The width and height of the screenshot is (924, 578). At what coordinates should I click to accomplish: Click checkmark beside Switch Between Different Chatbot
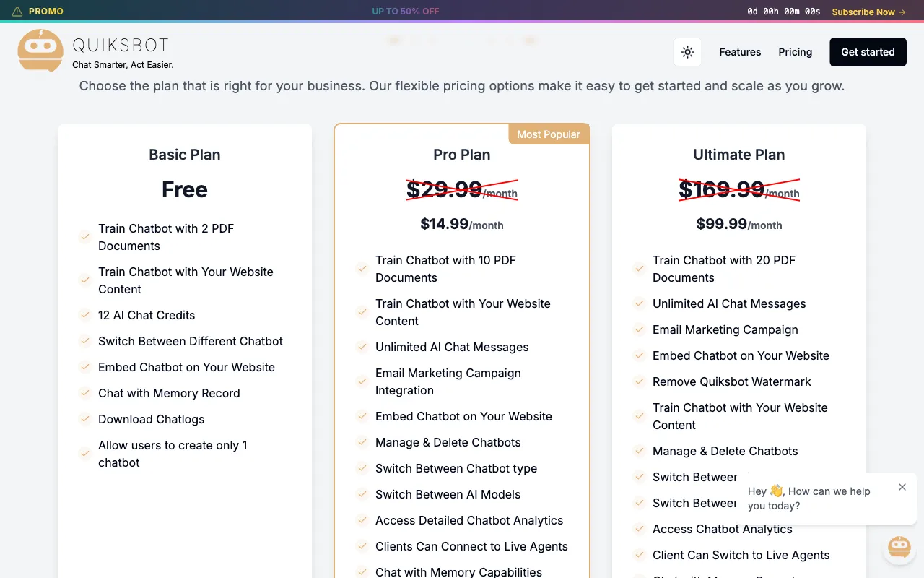84,341
